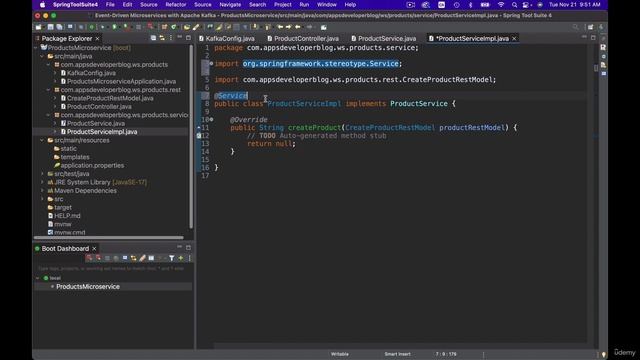Image resolution: width=640 pixels, height=360 pixels.
Task: Select CreateProductRestModel.java in tree
Action: (110, 98)
